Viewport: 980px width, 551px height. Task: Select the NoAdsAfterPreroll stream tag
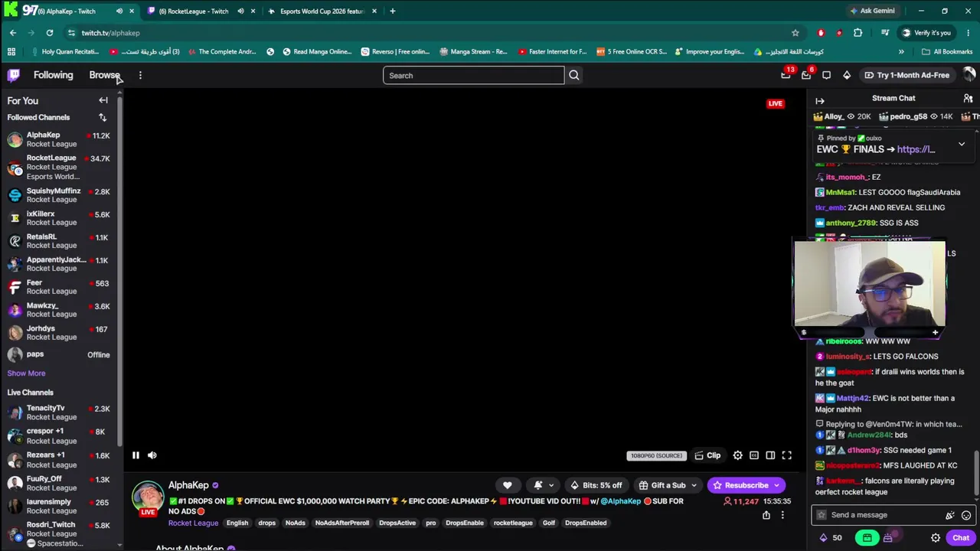click(x=342, y=523)
